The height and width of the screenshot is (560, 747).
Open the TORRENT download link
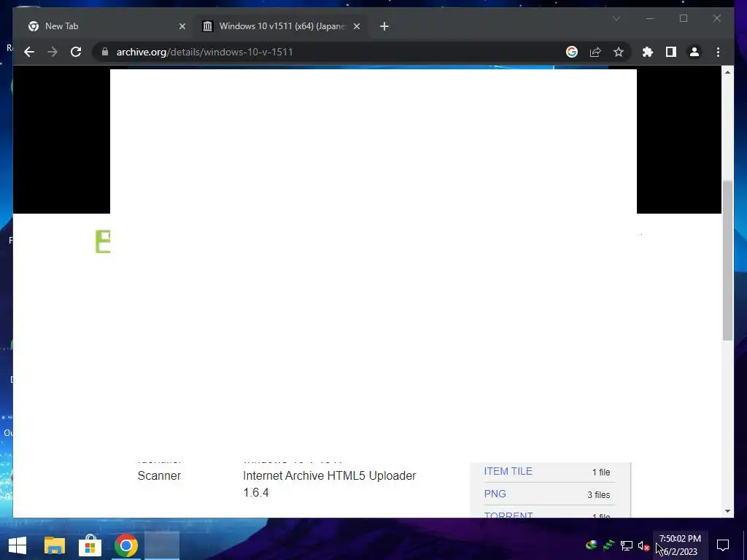[508, 515]
